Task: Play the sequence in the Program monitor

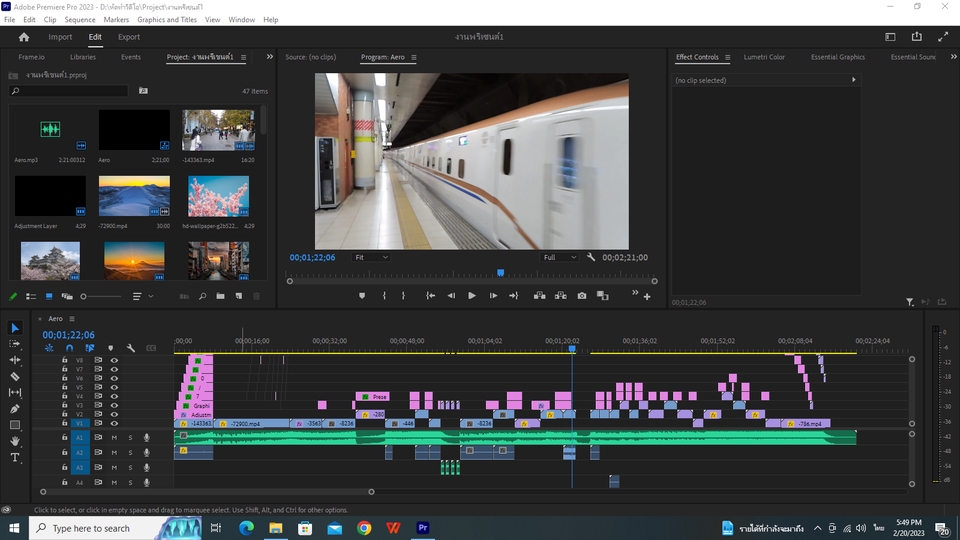Action: click(472, 296)
